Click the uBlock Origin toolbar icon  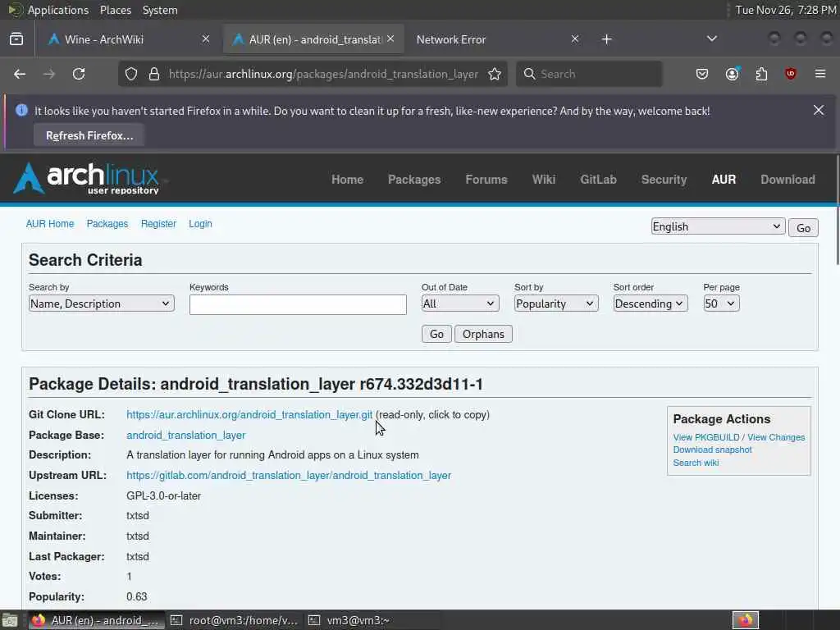pos(791,74)
